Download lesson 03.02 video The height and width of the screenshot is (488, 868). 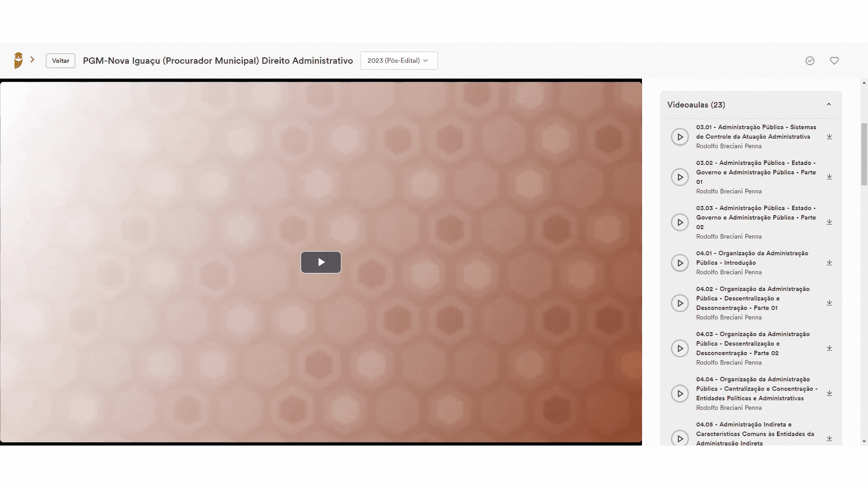(830, 177)
